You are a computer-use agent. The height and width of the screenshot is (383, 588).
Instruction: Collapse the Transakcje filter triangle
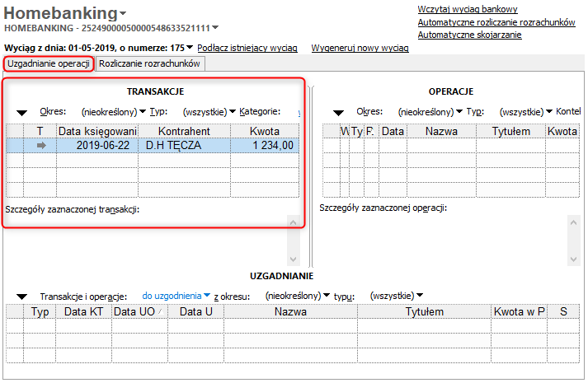(x=22, y=112)
